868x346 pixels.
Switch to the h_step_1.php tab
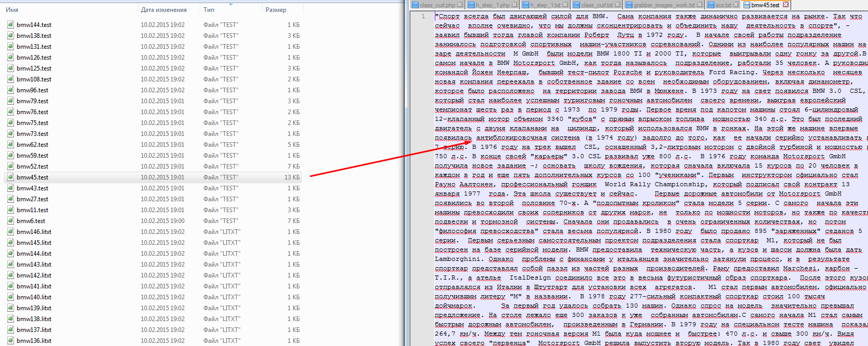click(493, 5)
